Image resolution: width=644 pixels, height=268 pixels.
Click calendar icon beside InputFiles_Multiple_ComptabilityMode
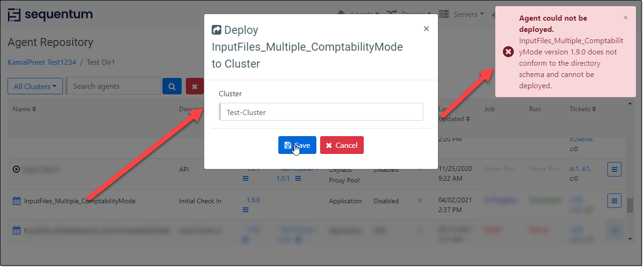[16, 201]
